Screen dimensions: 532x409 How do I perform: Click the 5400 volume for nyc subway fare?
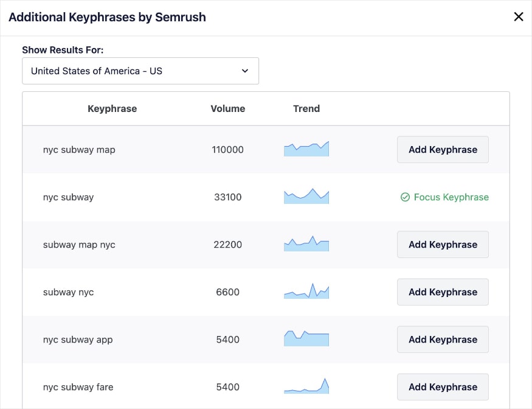(x=227, y=387)
